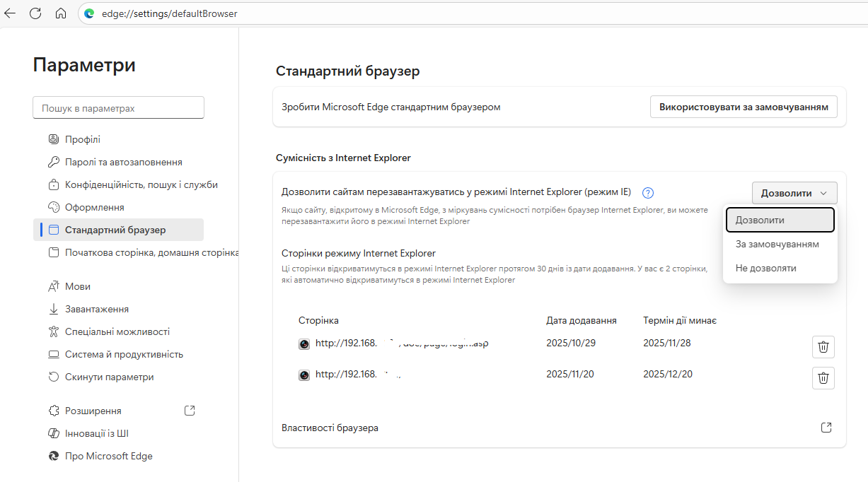Open the home page via house icon
Viewport: 868px width, 482px height.
[61, 13]
